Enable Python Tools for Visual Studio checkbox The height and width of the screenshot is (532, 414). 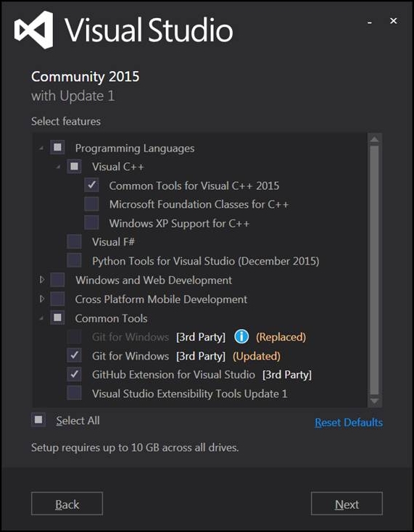[74, 261]
